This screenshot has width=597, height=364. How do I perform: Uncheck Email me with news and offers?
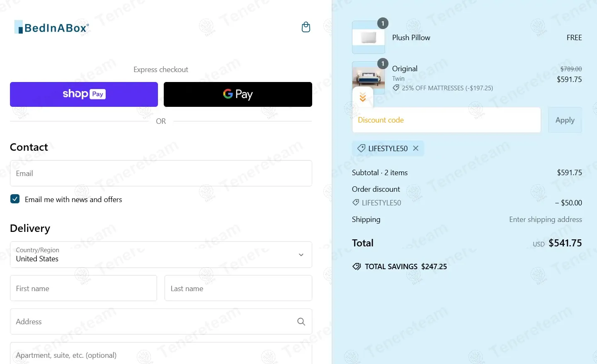coord(15,199)
